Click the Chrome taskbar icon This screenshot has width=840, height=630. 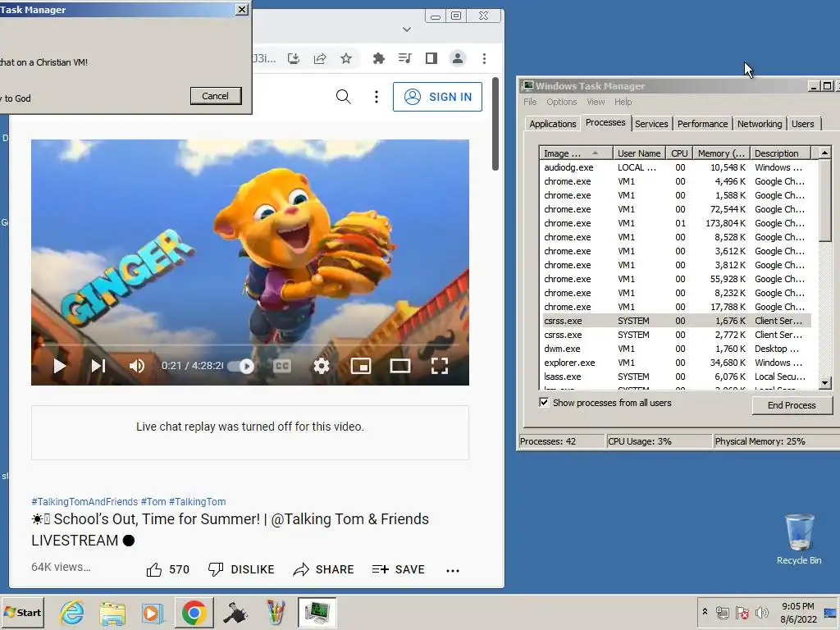[x=194, y=612]
